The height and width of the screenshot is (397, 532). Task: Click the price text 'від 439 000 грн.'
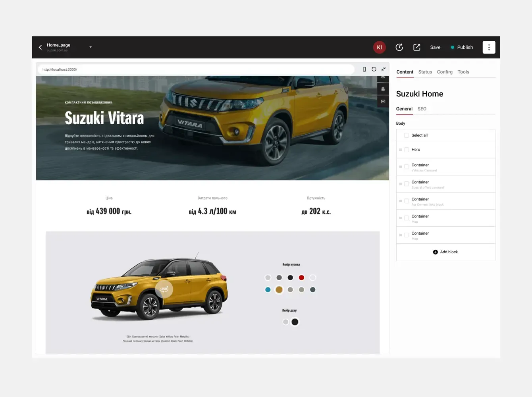click(x=109, y=211)
